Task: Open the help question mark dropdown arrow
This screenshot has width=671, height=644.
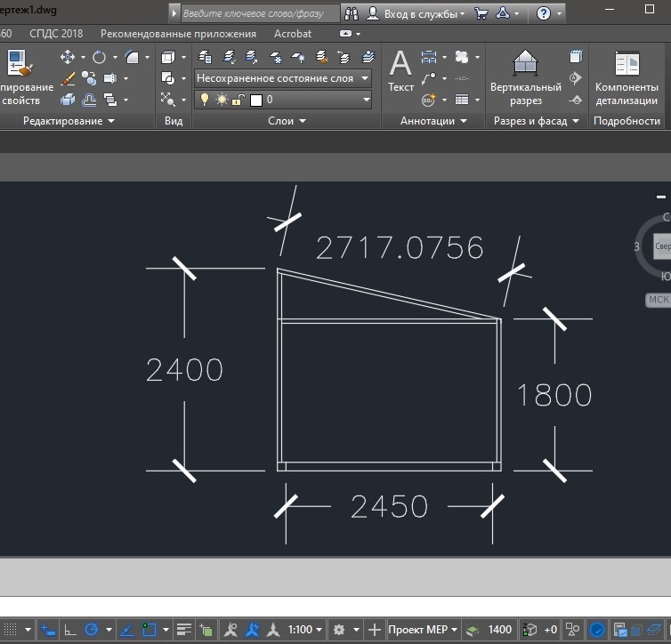Action: pyautogui.click(x=559, y=13)
